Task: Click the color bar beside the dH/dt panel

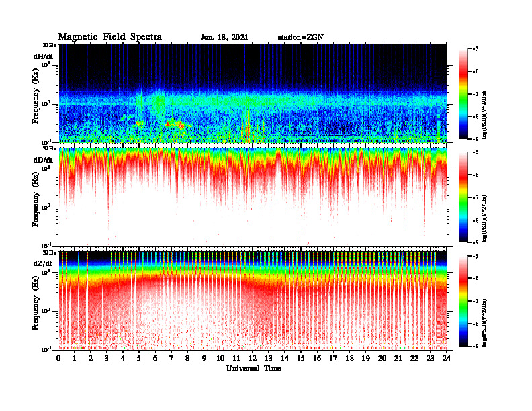Action: (463, 94)
